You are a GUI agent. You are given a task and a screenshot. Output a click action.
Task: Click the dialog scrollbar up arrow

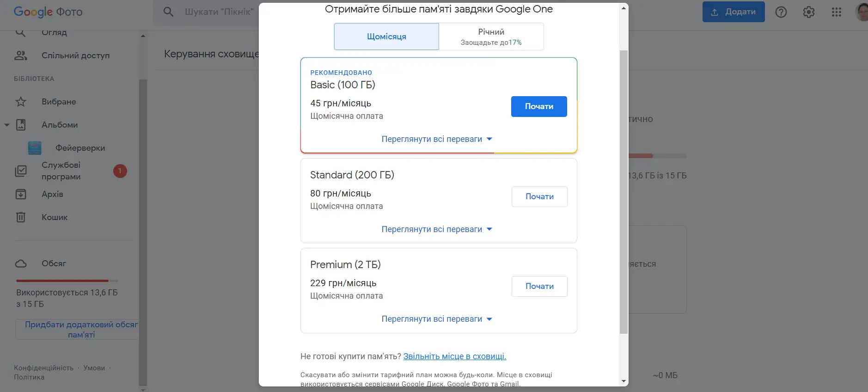pos(624,8)
